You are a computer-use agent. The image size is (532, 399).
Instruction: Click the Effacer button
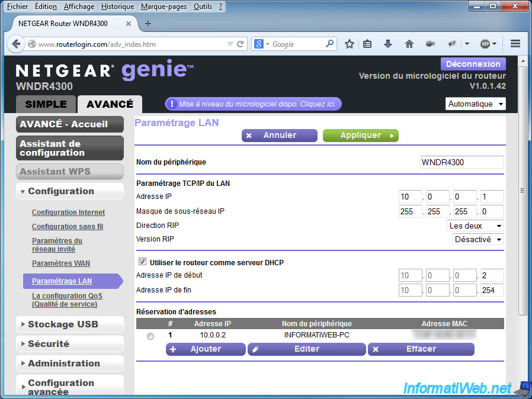tap(421, 349)
